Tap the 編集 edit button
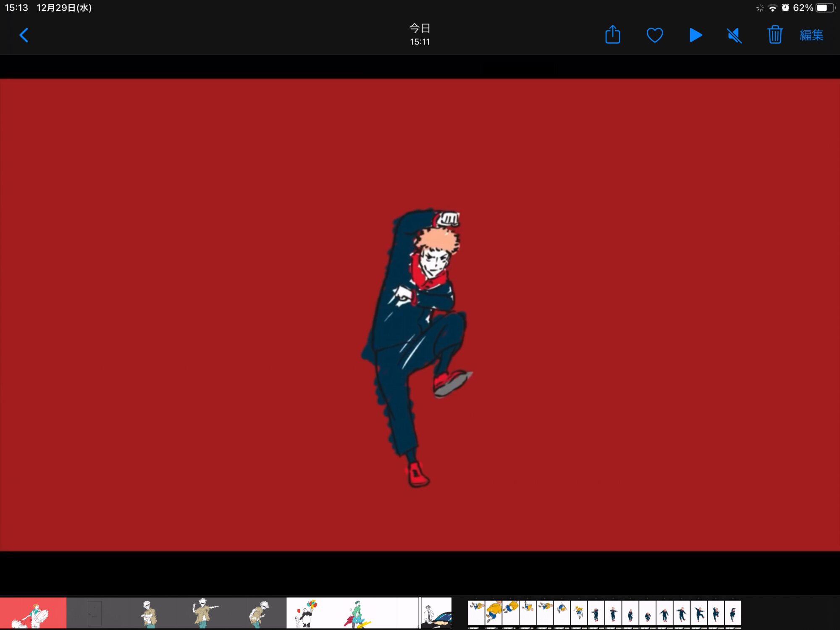Image resolution: width=840 pixels, height=630 pixels. (811, 35)
